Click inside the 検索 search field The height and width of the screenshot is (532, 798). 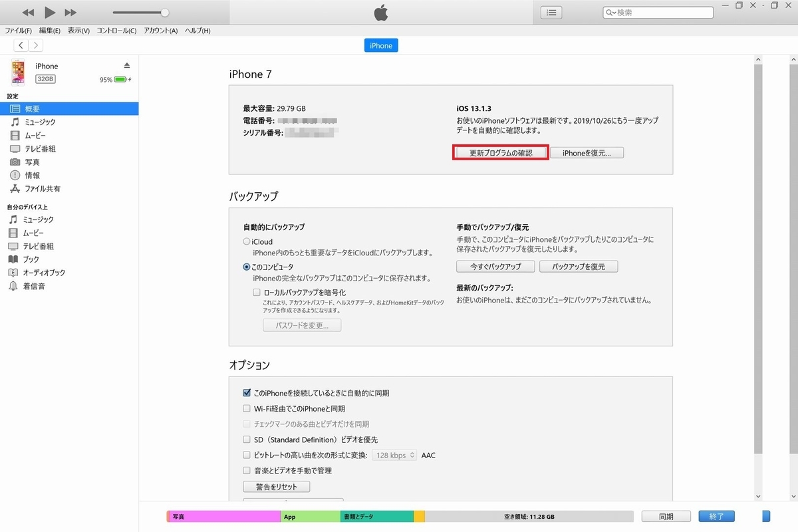pos(657,11)
